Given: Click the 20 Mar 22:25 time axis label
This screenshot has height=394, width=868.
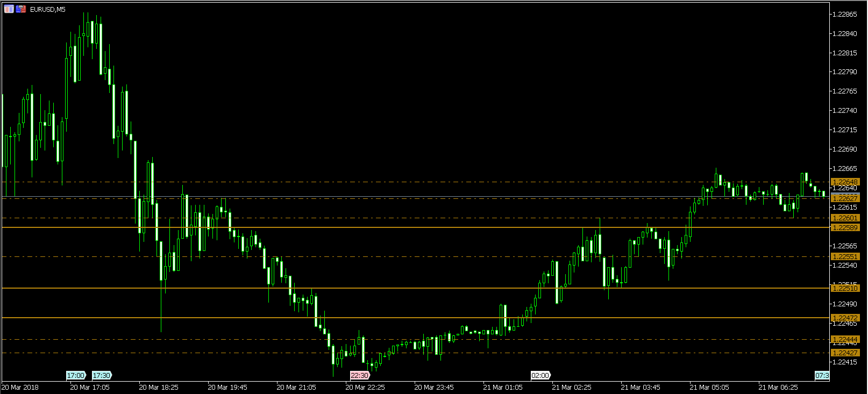Looking at the screenshot, I should tap(365, 387).
